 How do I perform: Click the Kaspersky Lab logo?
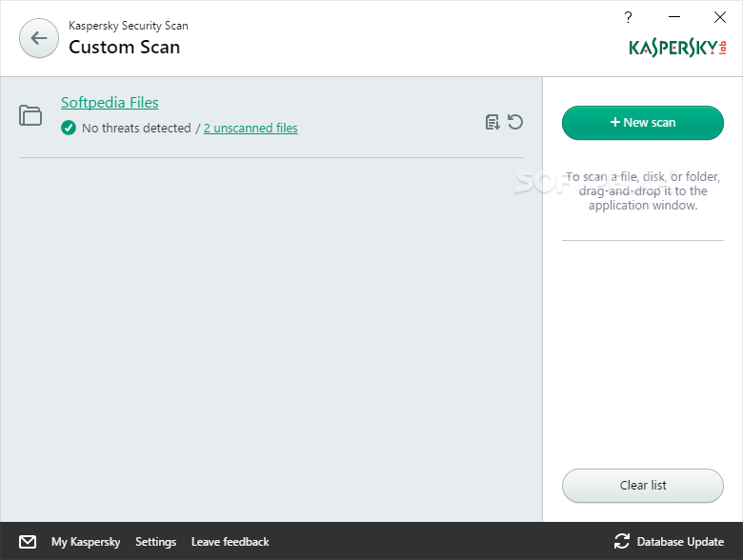pyautogui.click(x=677, y=48)
